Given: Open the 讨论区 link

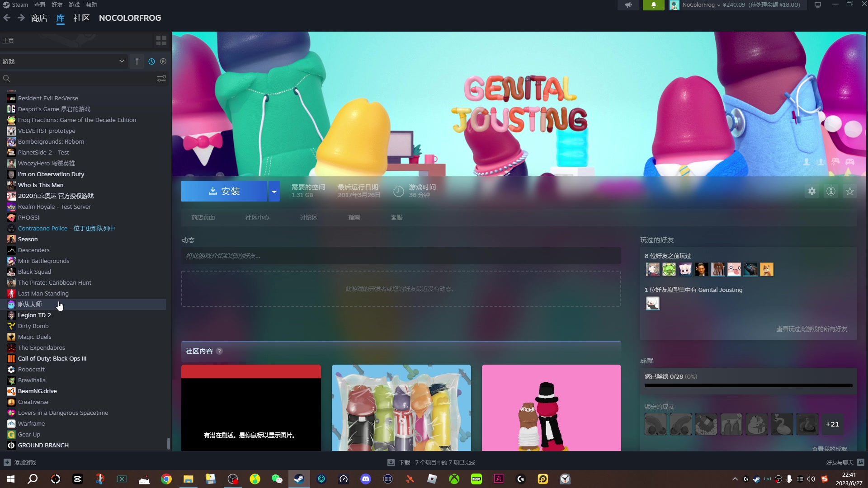Looking at the screenshot, I should click(x=308, y=218).
